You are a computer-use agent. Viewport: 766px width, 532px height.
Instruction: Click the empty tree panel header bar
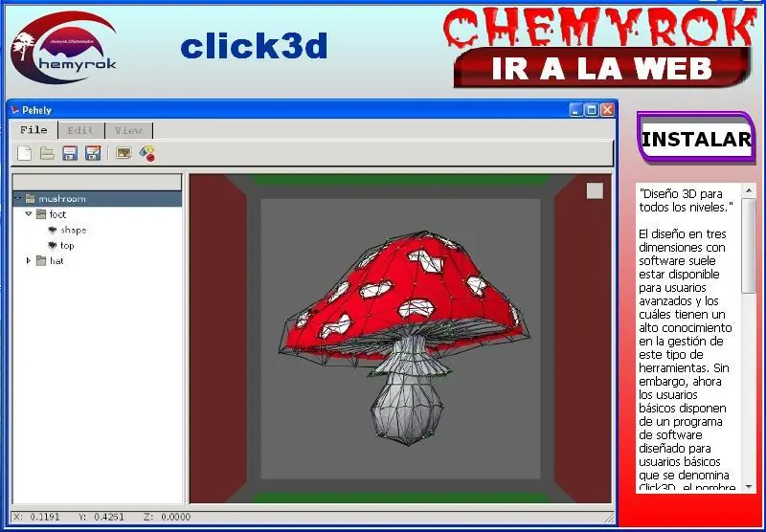pos(98,182)
